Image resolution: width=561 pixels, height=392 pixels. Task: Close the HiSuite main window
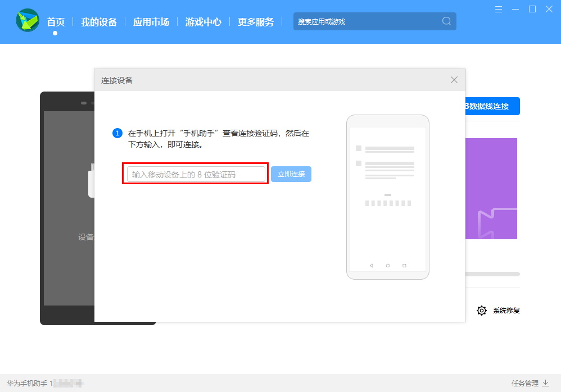pos(549,10)
